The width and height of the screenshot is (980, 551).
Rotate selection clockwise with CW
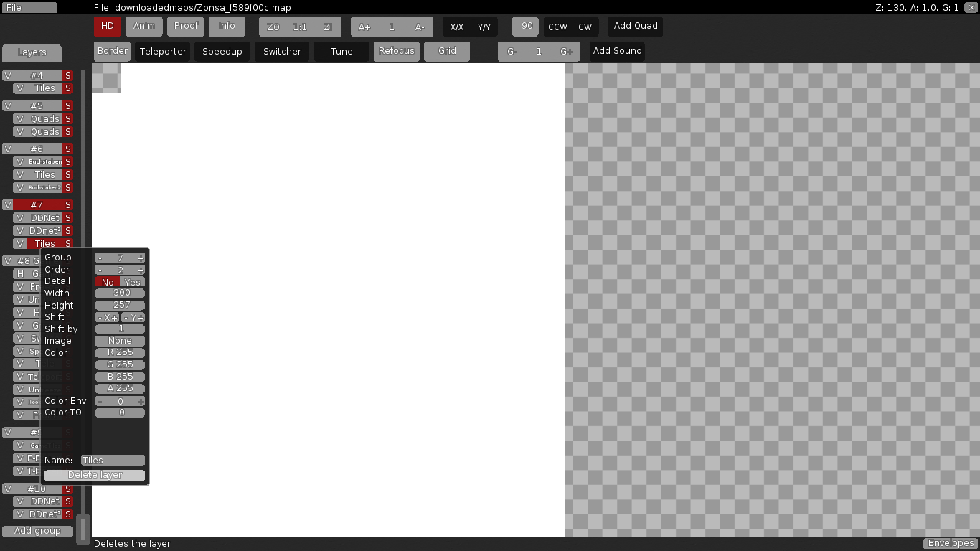coord(583,26)
